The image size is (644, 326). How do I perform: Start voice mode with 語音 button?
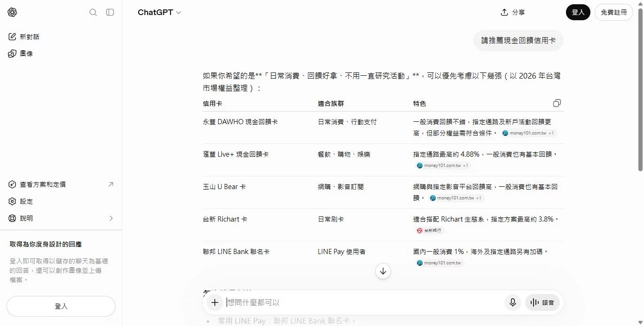coord(542,302)
